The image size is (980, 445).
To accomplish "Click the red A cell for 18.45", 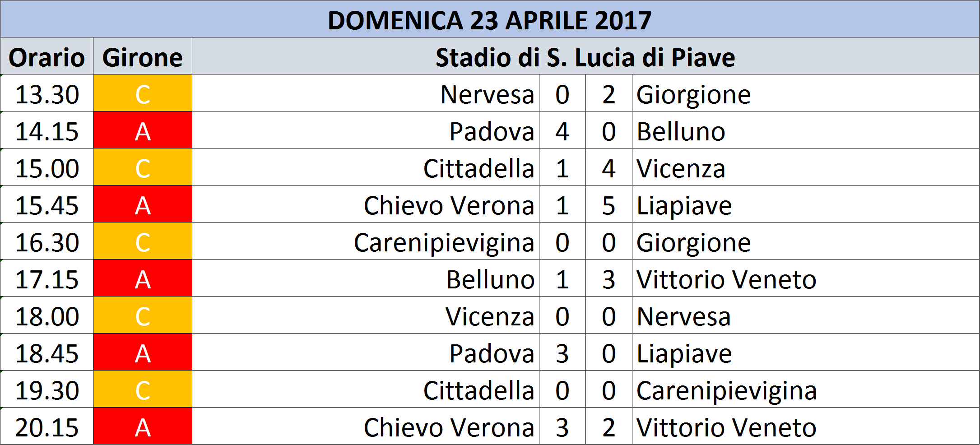I will tap(143, 352).
